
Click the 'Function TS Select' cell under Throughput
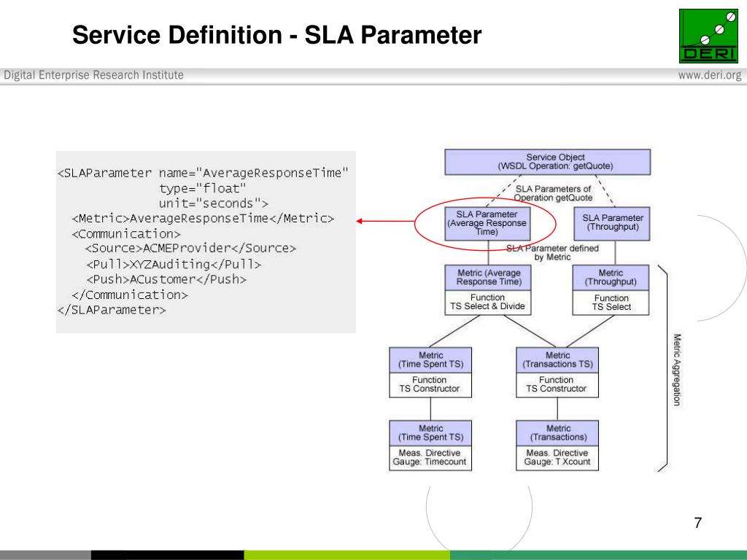tap(611, 303)
